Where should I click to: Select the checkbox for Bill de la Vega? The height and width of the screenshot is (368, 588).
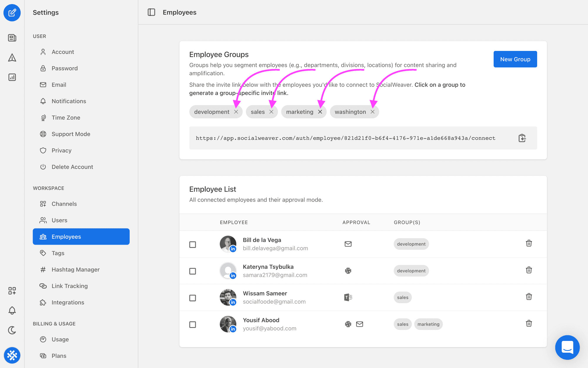(193, 245)
